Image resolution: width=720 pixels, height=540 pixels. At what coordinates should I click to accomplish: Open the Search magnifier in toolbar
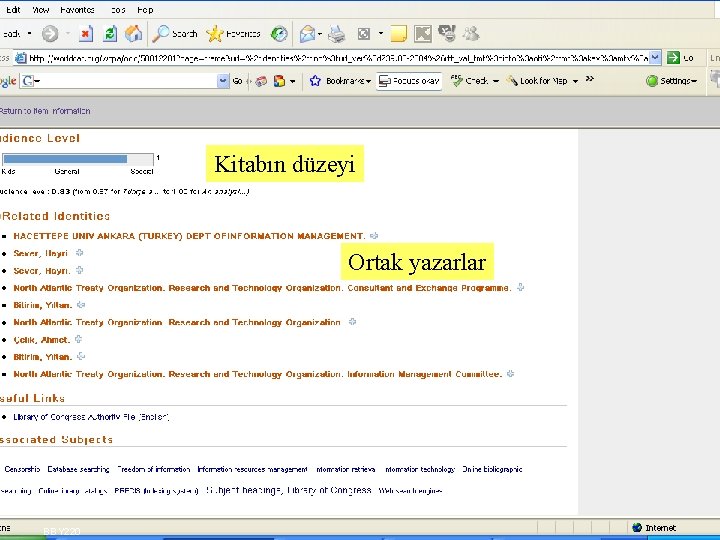pos(174,34)
